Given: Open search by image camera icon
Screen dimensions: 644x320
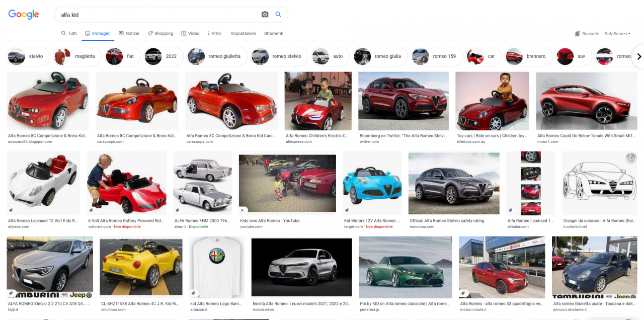Looking at the screenshot, I should (265, 15).
